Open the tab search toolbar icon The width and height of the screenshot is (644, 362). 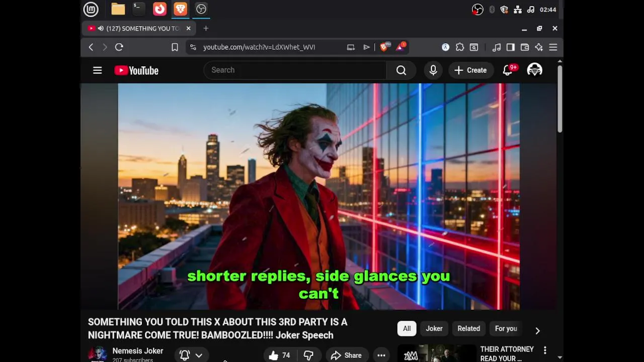coord(474,47)
